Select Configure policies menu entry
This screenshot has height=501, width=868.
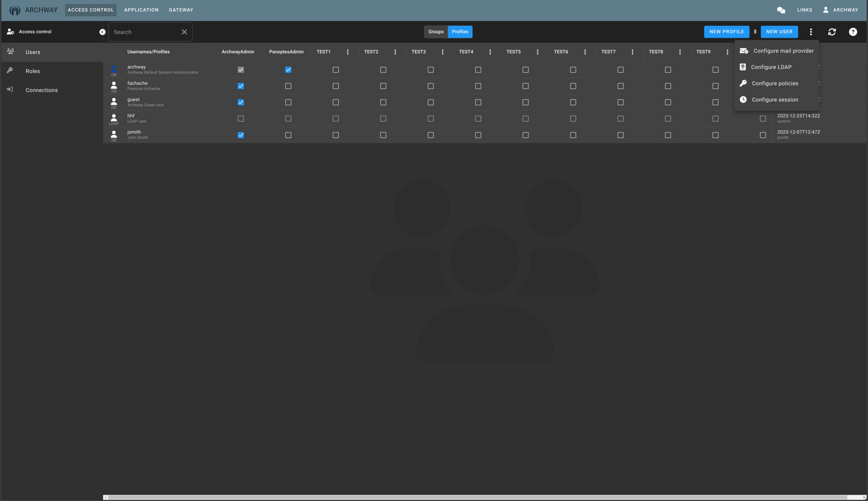[x=777, y=83]
